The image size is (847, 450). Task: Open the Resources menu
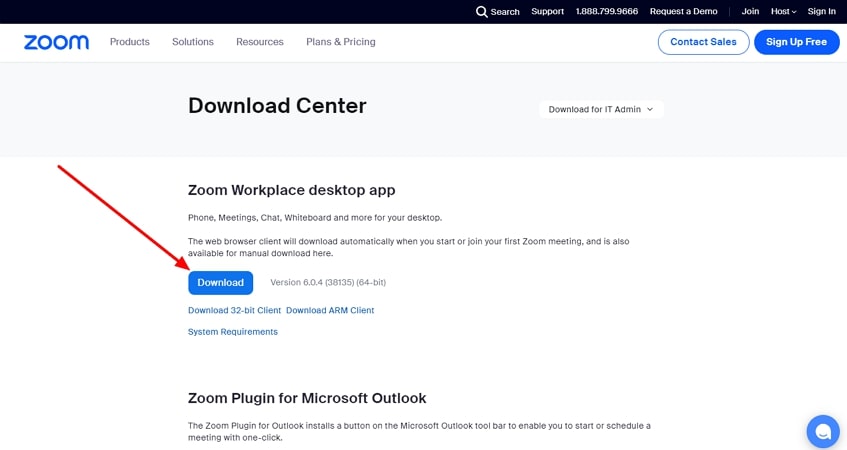[259, 42]
